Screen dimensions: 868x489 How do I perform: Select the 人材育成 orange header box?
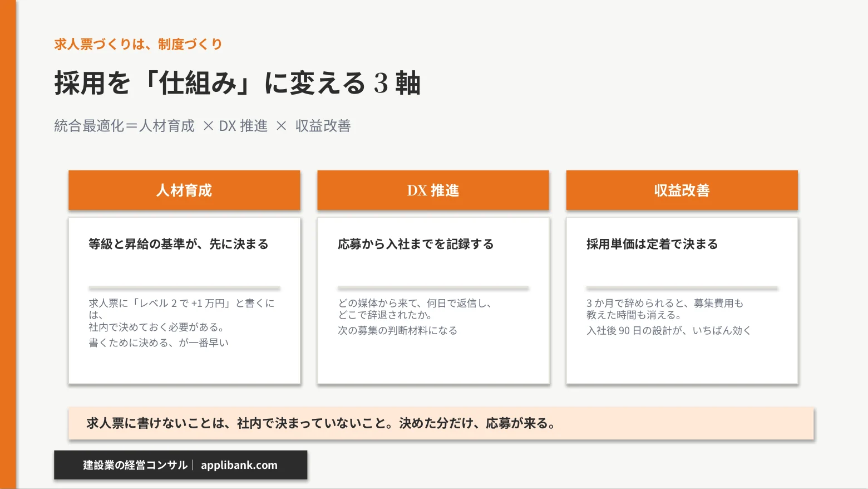(184, 190)
